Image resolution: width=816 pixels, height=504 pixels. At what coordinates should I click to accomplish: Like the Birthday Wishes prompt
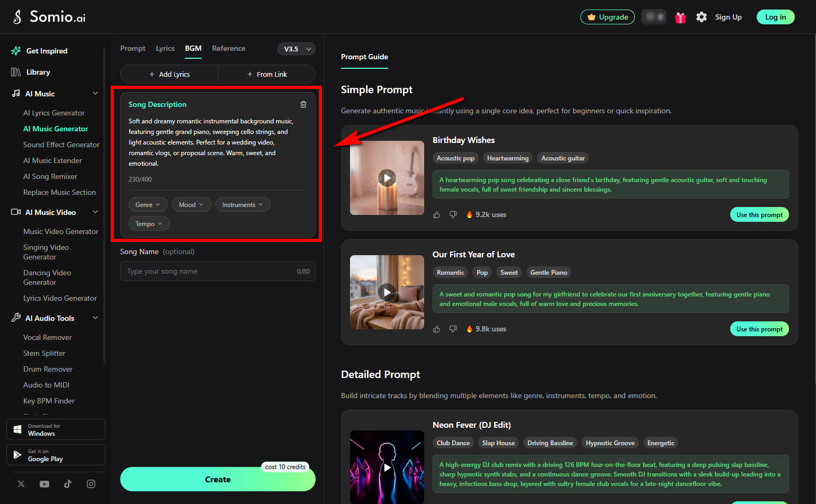[436, 214]
